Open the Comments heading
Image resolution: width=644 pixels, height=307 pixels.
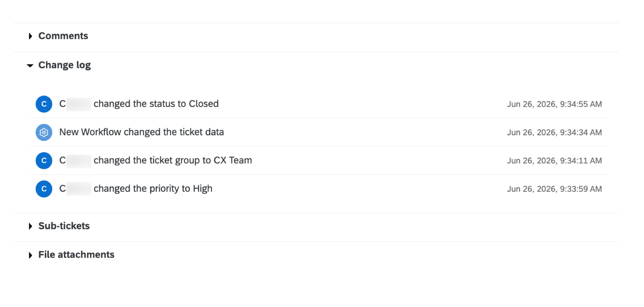tap(63, 36)
